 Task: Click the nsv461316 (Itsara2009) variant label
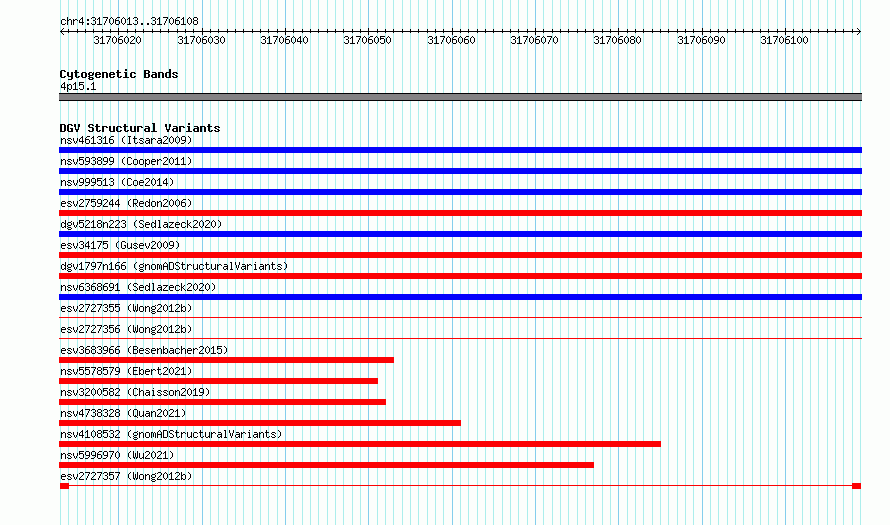tap(126, 140)
